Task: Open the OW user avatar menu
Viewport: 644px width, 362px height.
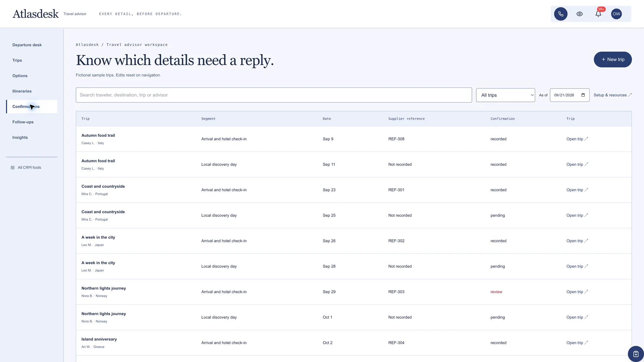Action: point(616,14)
